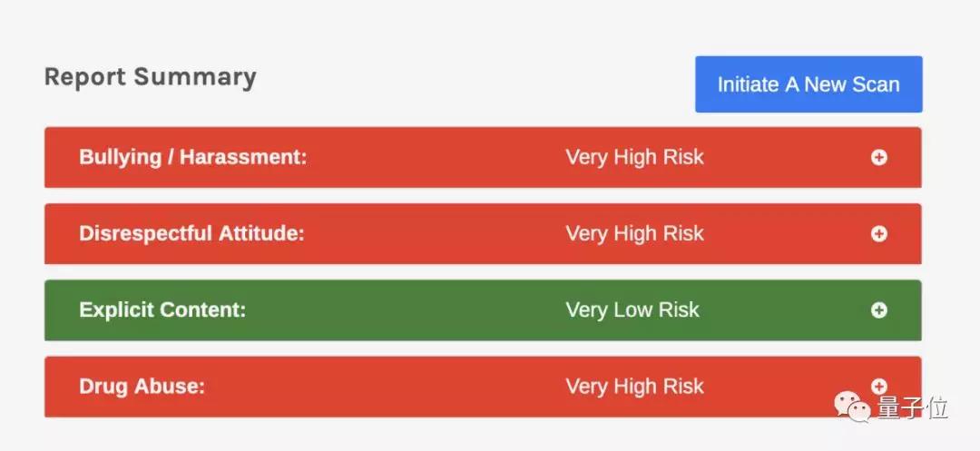The image size is (980, 451).
Task: Click the red Disrespectful Attitude bar
Action: 408,234
